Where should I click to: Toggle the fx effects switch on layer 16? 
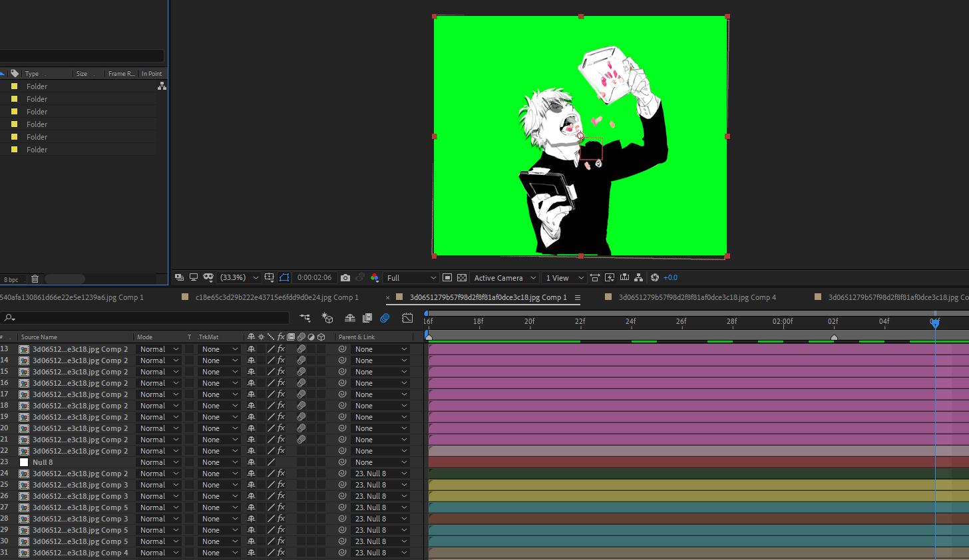point(281,383)
